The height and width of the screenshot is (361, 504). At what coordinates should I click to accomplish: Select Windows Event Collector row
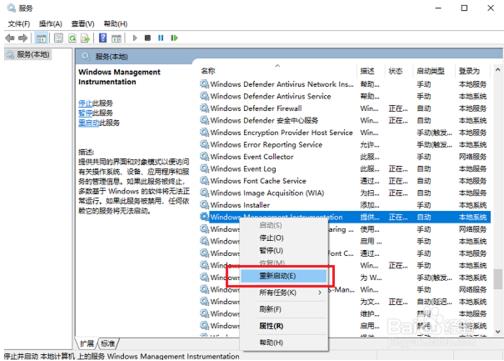tap(345, 157)
